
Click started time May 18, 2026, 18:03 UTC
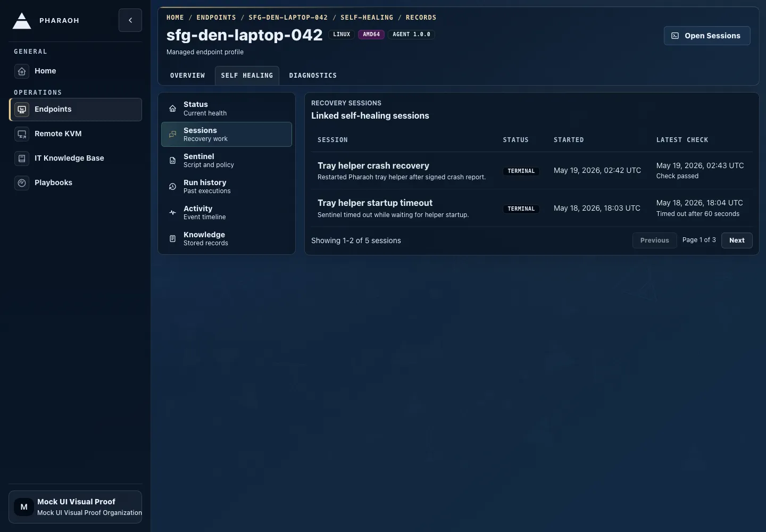[597, 208]
